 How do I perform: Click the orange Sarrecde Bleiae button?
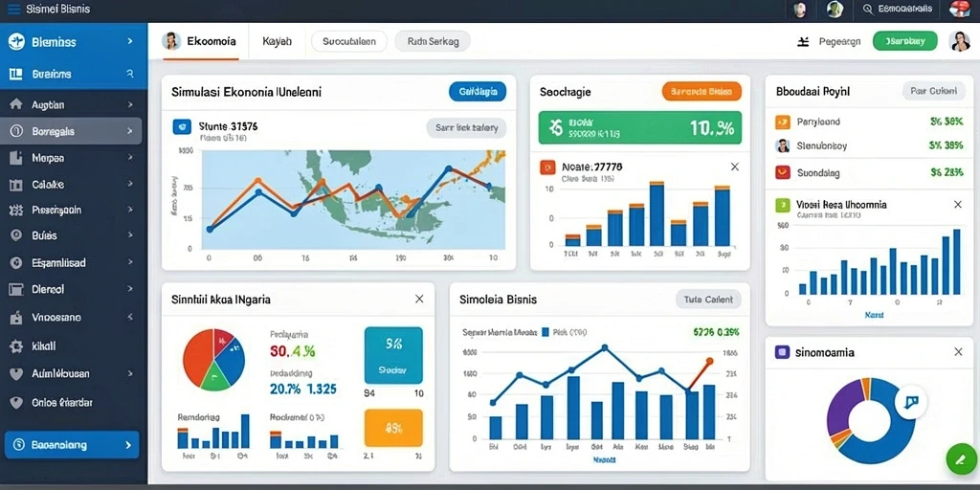coord(702,92)
